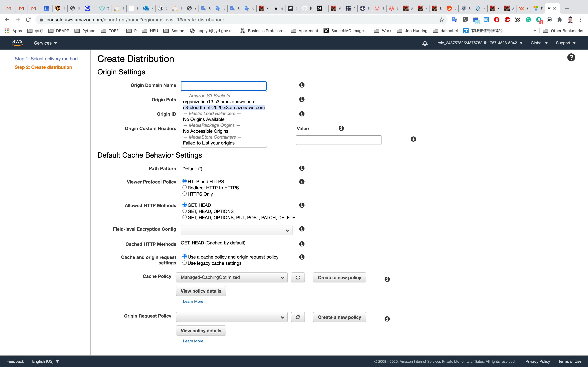Open the notifications bell icon

pyautogui.click(x=425, y=43)
